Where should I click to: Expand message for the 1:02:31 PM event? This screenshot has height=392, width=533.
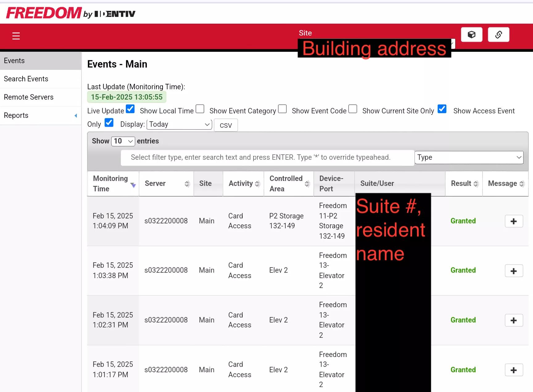point(514,321)
